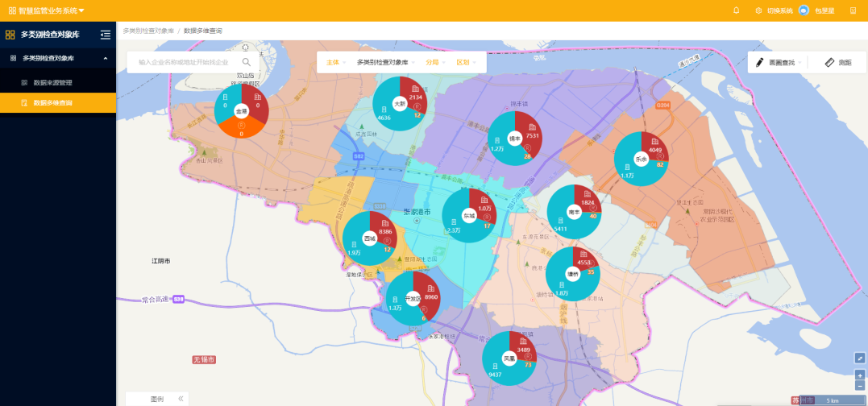Click the 塘桥 teal segment 1.8万
The image size is (868, 406).
(560, 288)
